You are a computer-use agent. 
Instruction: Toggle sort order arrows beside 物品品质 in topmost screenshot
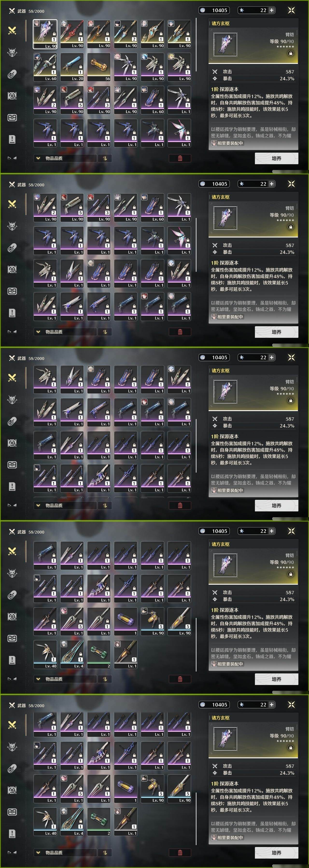[x=105, y=158]
